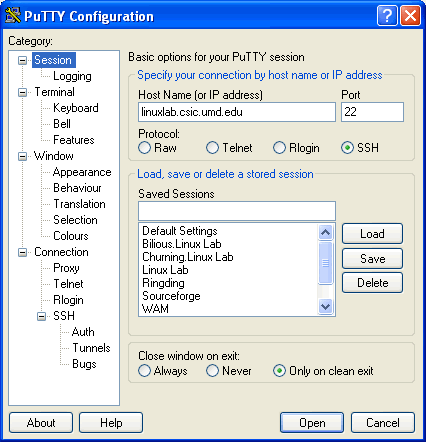This screenshot has width=426, height=442.
Task: Select the Raw protocol radio button
Action: tap(144, 148)
